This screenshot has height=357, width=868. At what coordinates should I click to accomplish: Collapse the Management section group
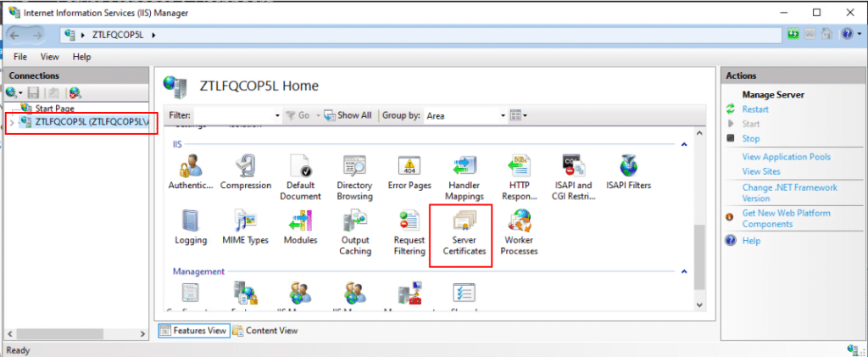tap(684, 271)
